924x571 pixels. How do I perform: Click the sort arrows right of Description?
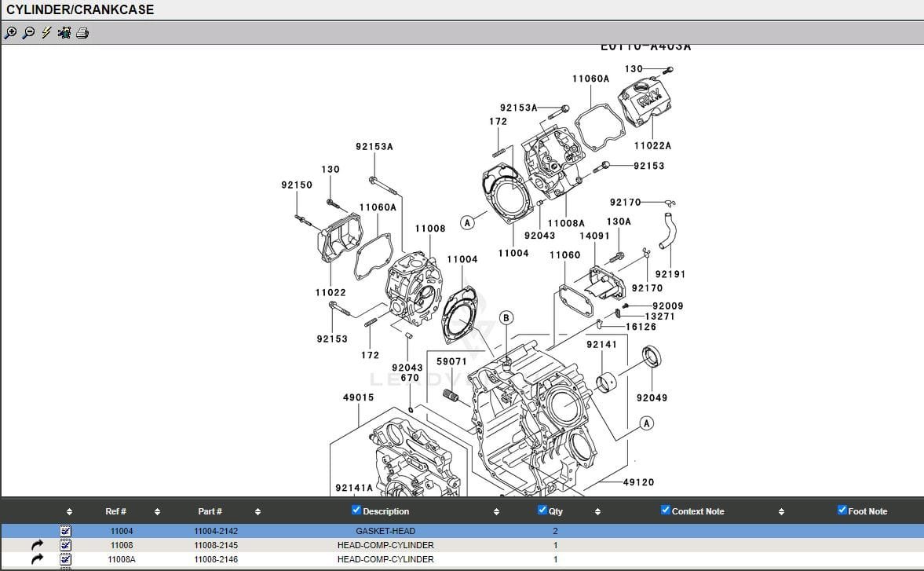click(x=496, y=512)
